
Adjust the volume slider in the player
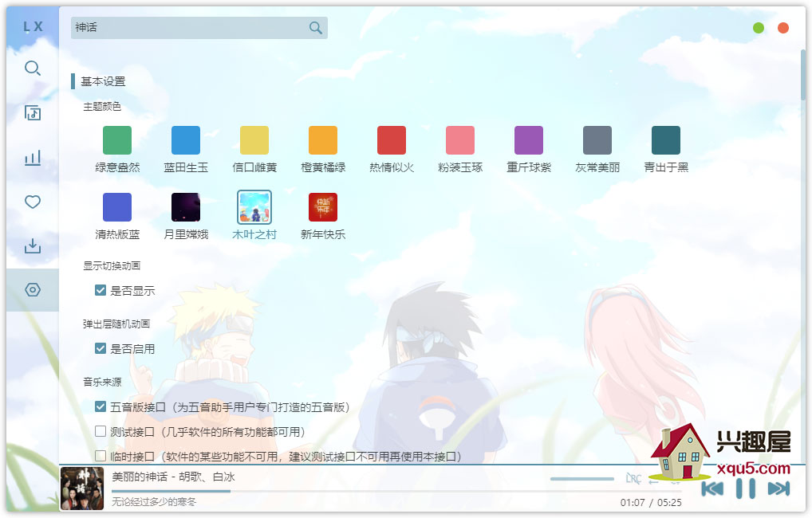[x=582, y=479]
